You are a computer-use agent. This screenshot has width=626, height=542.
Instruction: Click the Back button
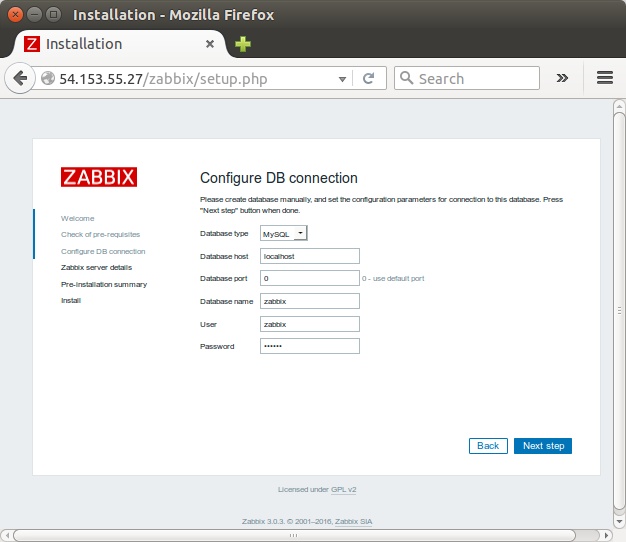pyautogui.click(x=488, y=446)
